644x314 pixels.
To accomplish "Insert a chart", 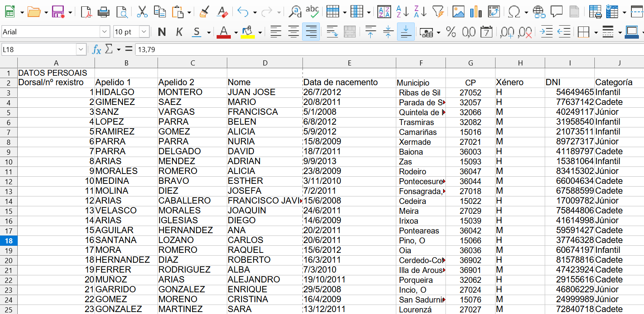I will (x=476, y=12).
